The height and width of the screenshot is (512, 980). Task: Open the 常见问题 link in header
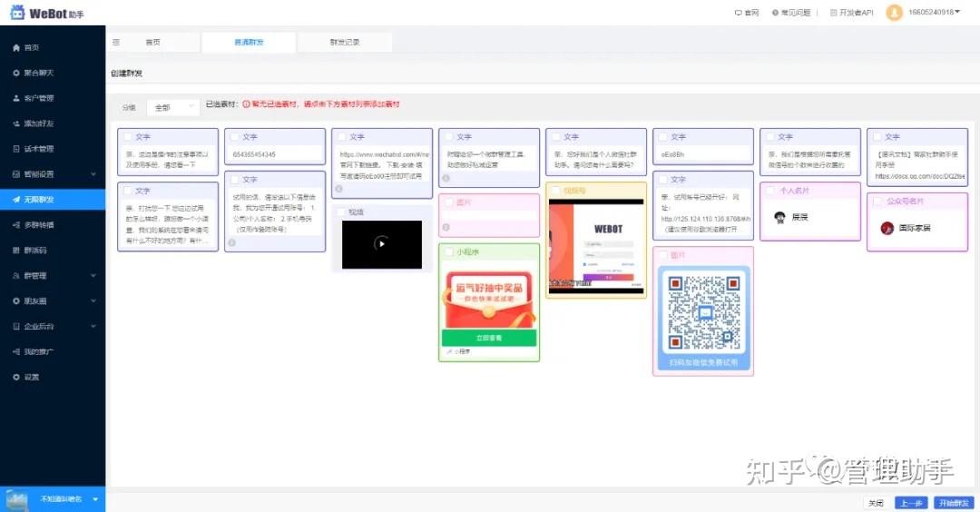791,13
